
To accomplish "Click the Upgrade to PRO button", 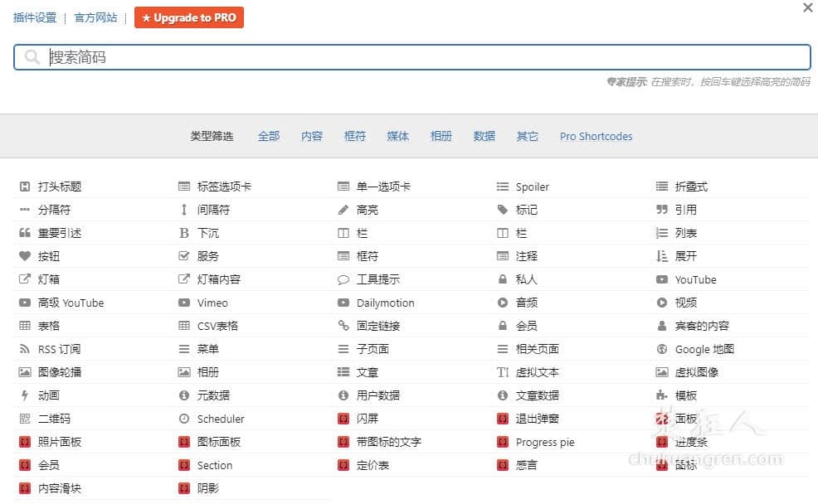I will click(188, 17).
